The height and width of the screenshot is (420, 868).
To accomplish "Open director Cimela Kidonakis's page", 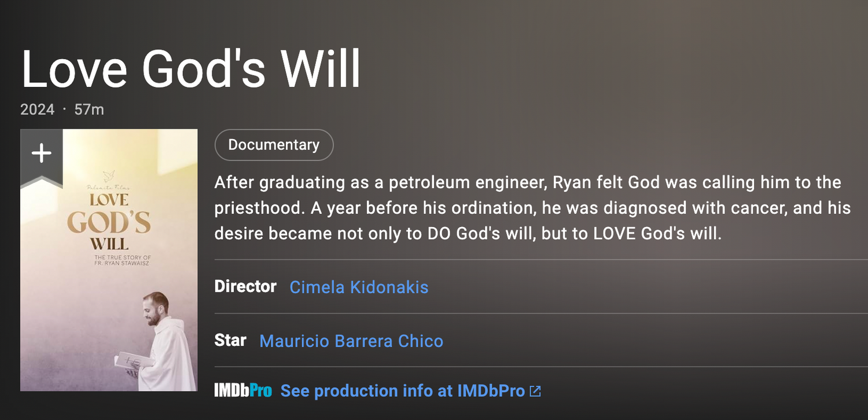I will point(359,287).
